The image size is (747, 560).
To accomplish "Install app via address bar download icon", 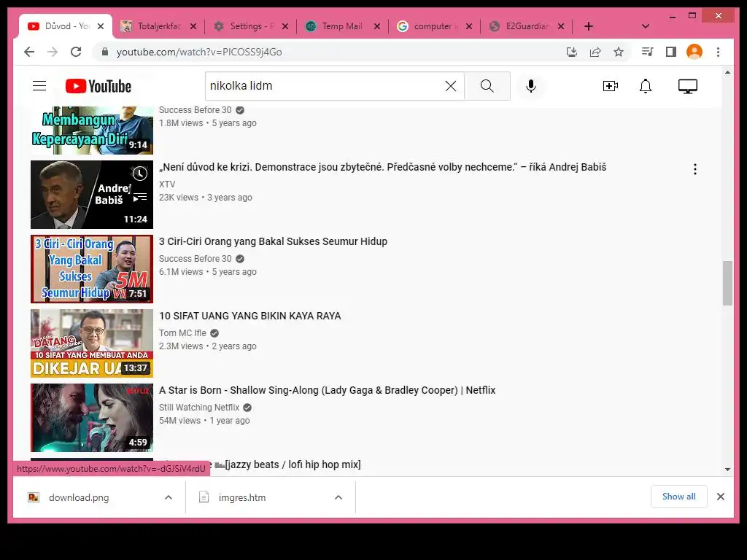I will [572, 52].
